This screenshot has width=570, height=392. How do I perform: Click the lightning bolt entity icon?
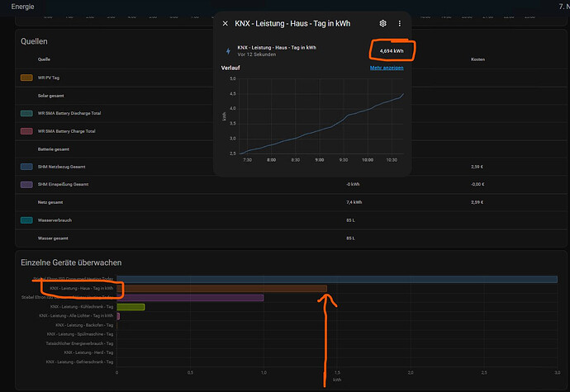227,50
